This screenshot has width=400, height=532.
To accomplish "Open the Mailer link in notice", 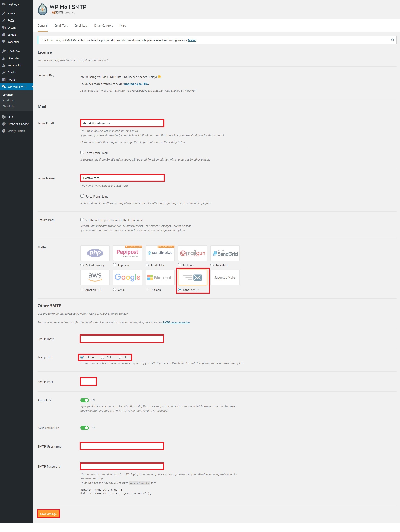I will tap(192, 40).
